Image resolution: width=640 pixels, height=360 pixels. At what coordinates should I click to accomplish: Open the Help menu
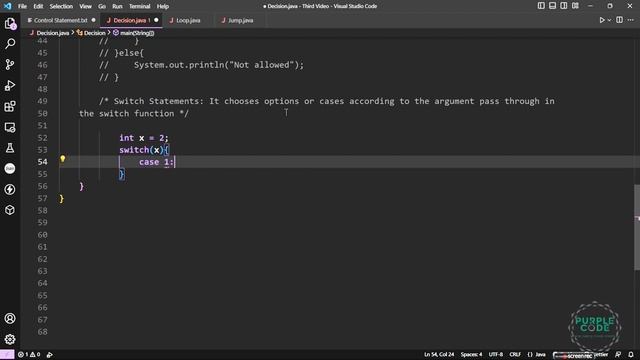[x=163, y=6]
